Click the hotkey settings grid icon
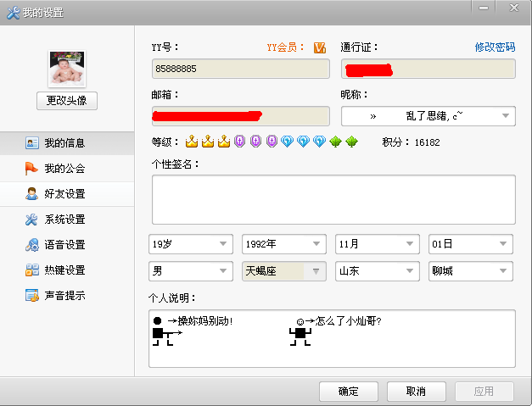The height and width of the screenshot is (406, 532). 32,270
